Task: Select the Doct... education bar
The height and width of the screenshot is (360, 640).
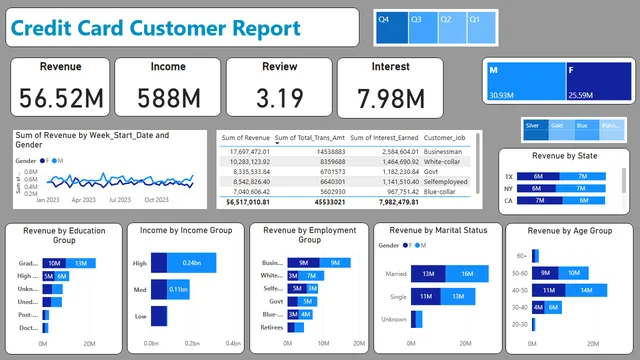Action: (x=45, y=328)
